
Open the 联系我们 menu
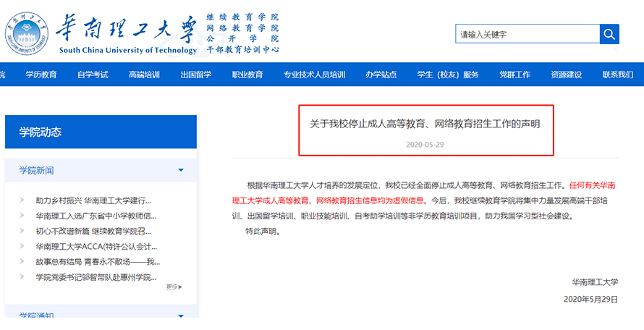[x=618, y=75]
